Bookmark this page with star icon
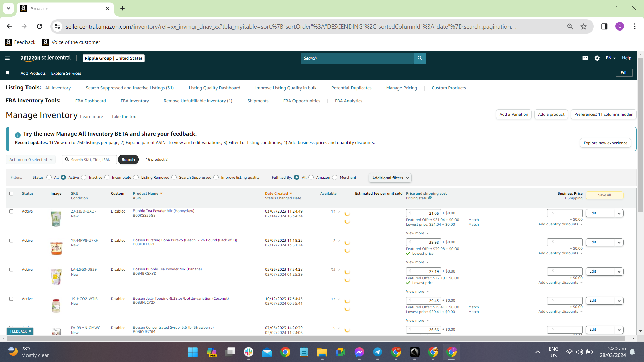The height and width of the screenshot is (362, 644). 584,27
